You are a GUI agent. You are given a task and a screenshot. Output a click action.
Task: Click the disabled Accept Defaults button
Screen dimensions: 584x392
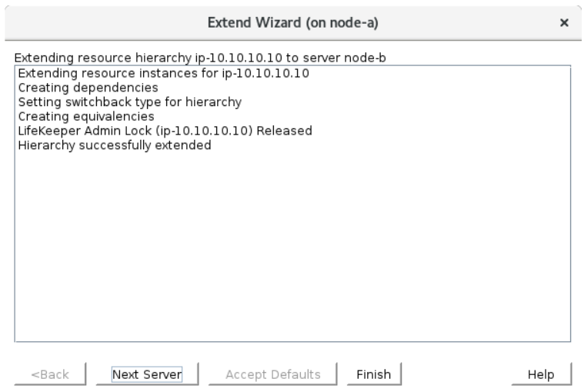272,374
